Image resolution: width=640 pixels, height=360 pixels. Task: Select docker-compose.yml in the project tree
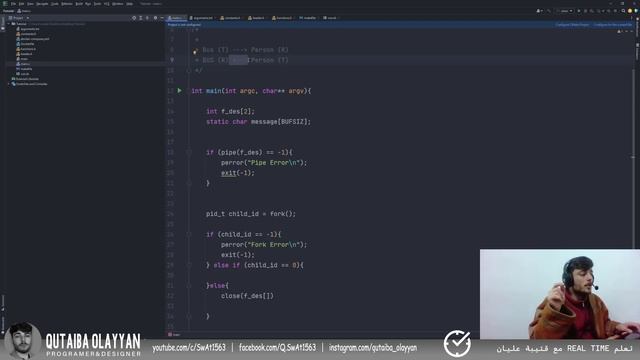click(33, 39)
